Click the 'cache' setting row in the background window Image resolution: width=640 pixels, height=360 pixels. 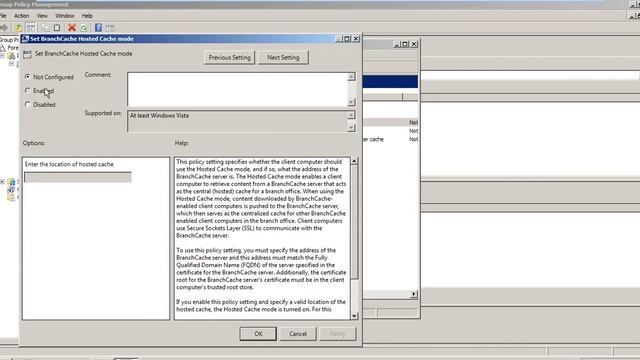pos(391,139)
